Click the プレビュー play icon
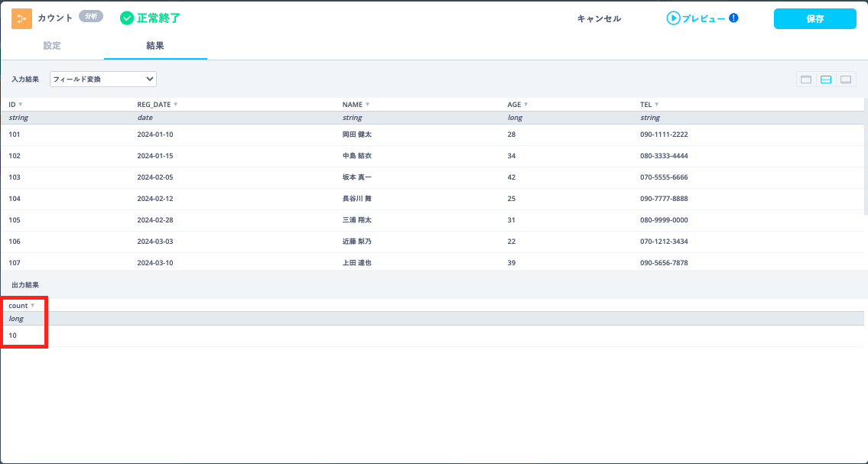The image size is (868, 464). coord(673,18)
